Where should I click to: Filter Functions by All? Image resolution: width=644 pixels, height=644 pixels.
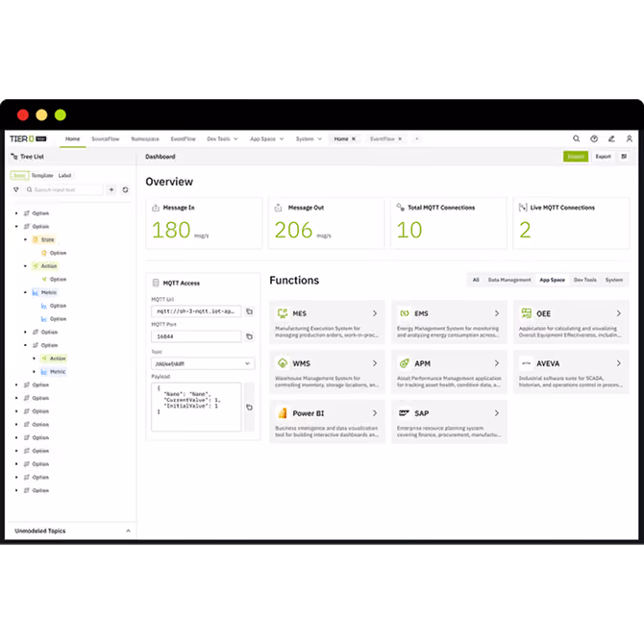[x=476, y=280]
